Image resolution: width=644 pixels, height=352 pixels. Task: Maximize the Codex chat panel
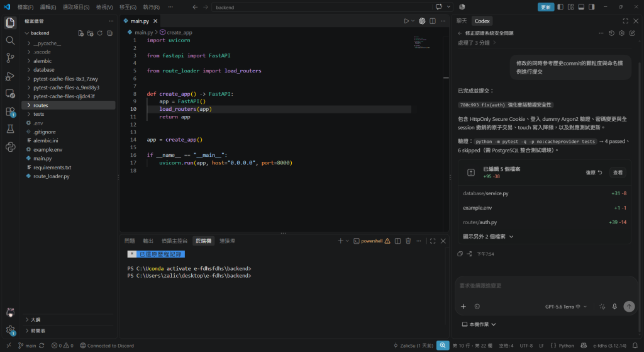pos(626,21)
